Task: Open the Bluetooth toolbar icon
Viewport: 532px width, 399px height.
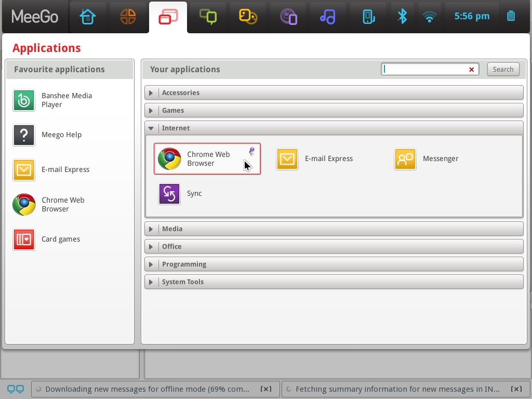Action: coord(403,16)
